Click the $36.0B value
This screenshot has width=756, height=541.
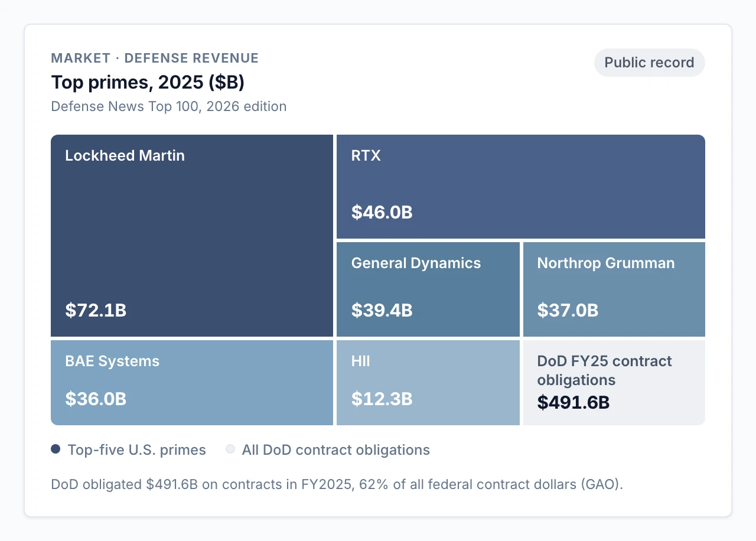[x=96, y=399]
